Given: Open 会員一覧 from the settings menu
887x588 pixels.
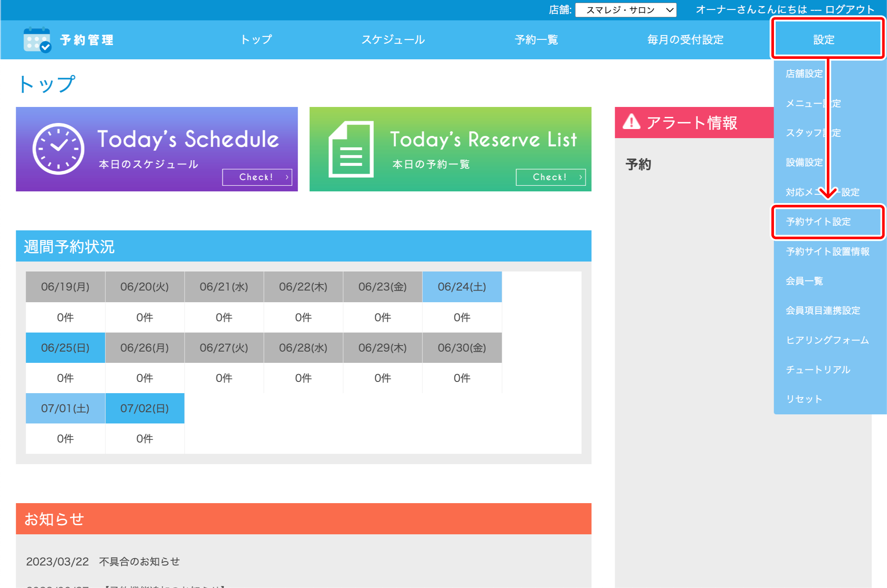Looking at the screenshot, I should click(x=804, y=281).
